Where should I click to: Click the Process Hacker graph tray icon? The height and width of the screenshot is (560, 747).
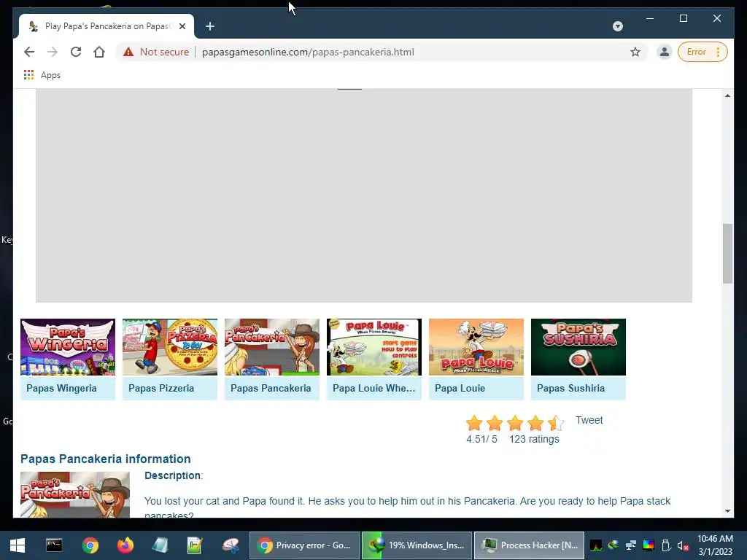pyautogui.click(x=595, y=545)
